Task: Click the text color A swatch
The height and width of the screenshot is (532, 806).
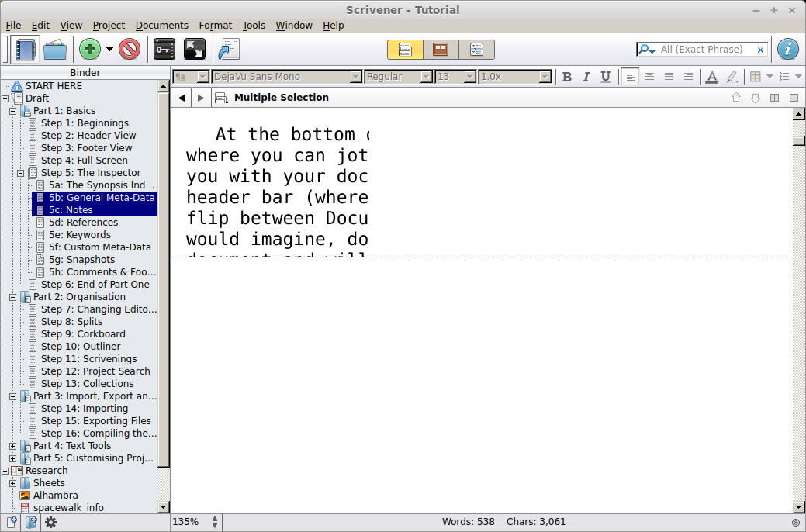Action: 712,77
